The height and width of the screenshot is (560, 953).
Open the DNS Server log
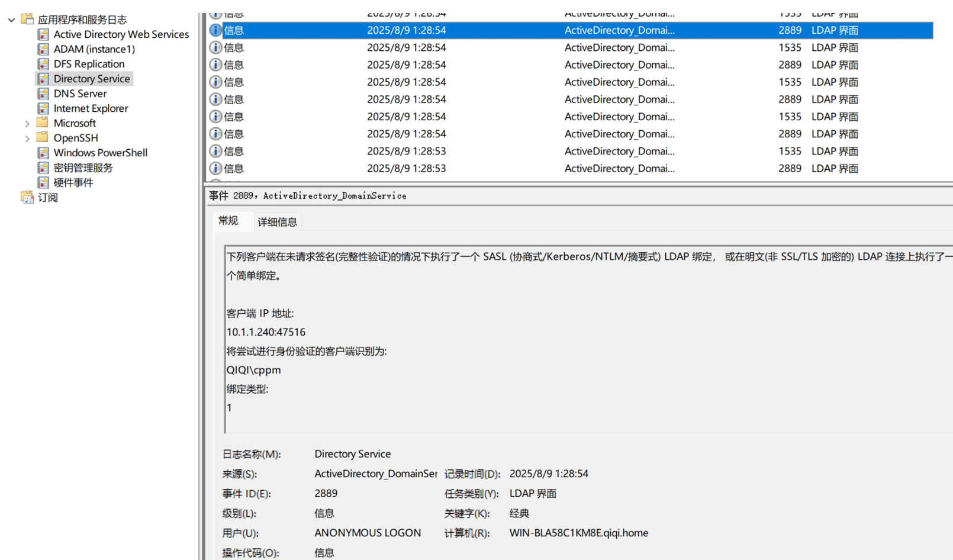pos(81,94)
